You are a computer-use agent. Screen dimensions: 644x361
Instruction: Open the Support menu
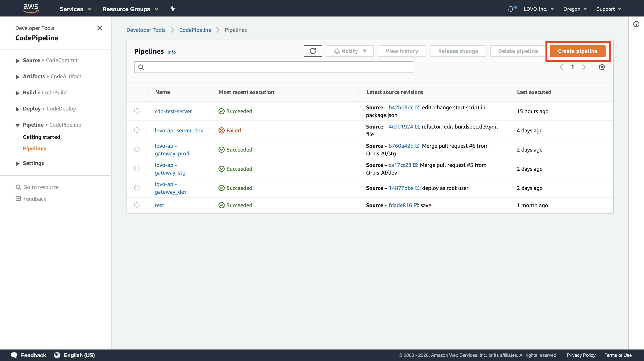609,9
